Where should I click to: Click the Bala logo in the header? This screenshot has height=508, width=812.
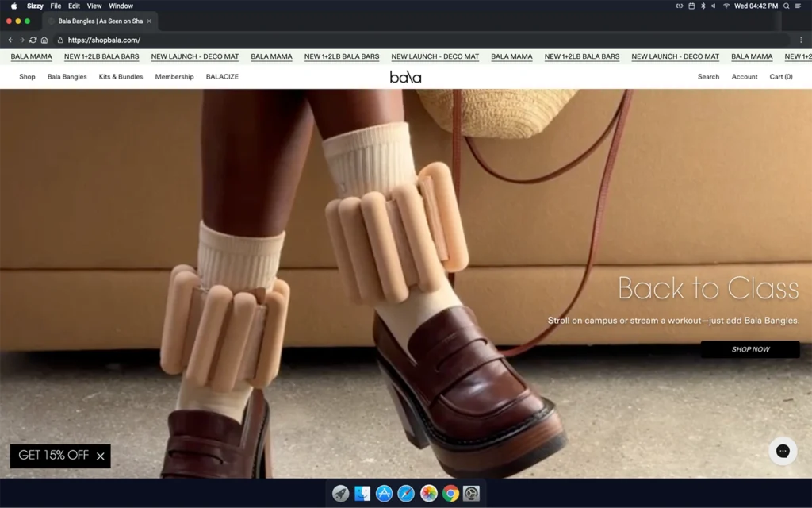pyautogui.click(x=405, y=77)
